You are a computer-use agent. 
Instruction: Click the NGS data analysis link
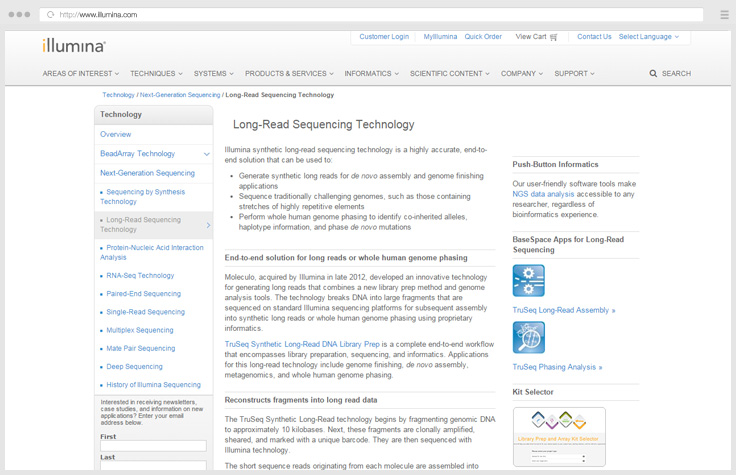[x=545, y=194]
